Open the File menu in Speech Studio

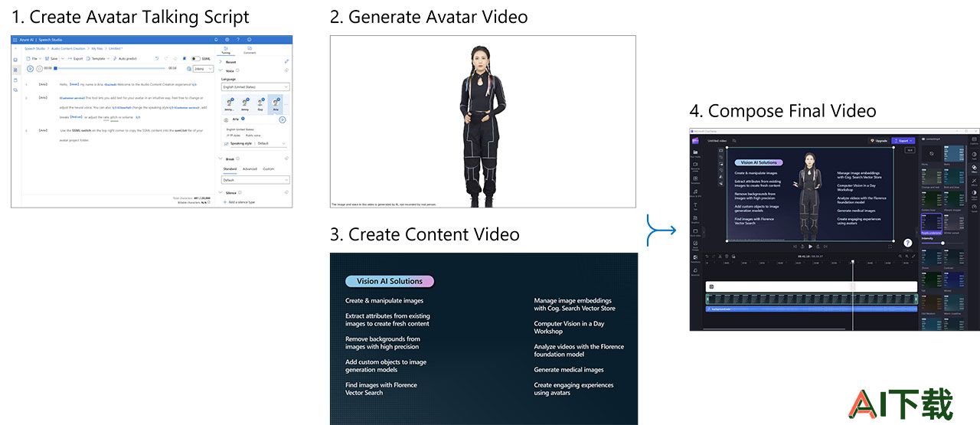click(34, 58)
